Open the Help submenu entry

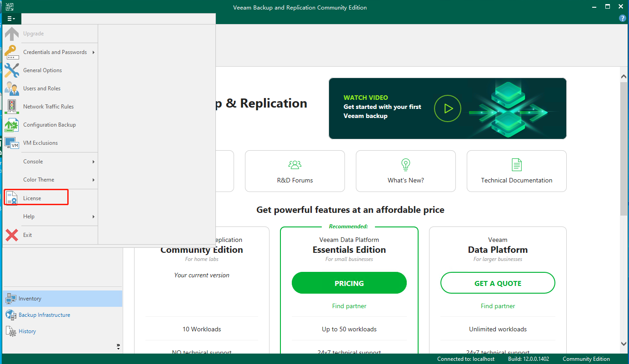[50, 216]
